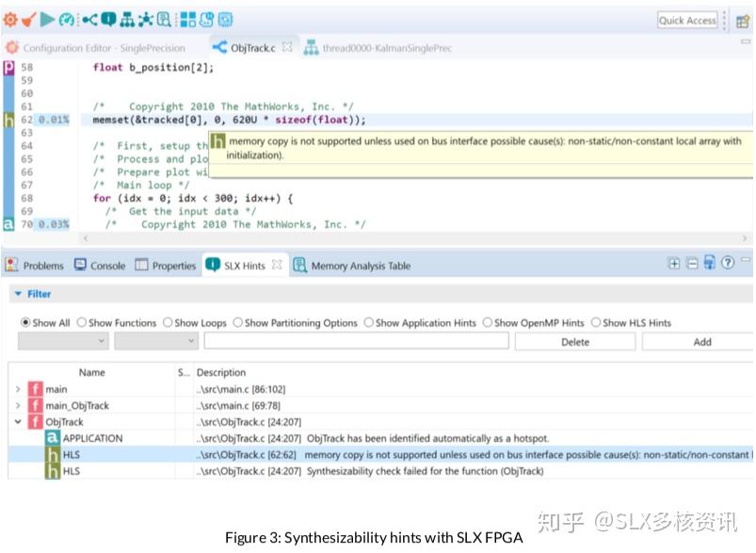The image size is (756, 553).
Task: Select the Show All radio button
Action: click(x=25, y=322)
